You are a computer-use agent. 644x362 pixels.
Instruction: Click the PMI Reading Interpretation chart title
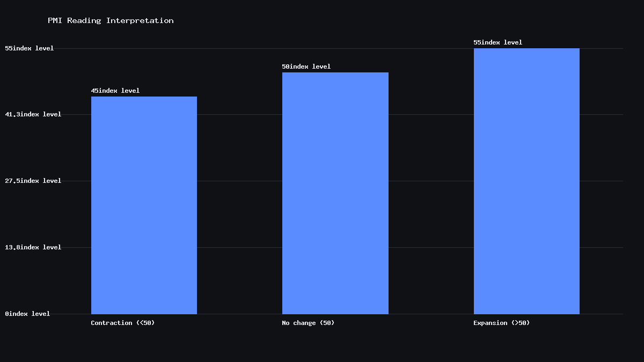pyautogui.click(x=111, y=20)
